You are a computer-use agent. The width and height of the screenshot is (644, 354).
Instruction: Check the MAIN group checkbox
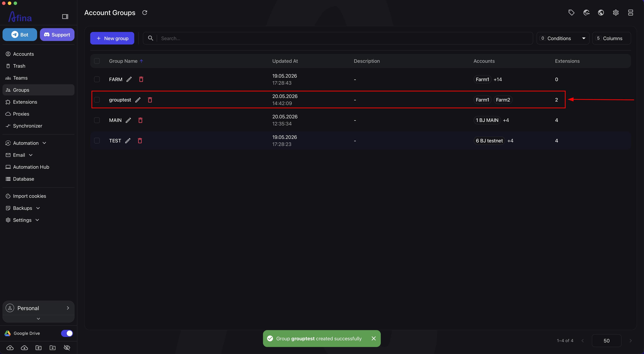point(97,120)
